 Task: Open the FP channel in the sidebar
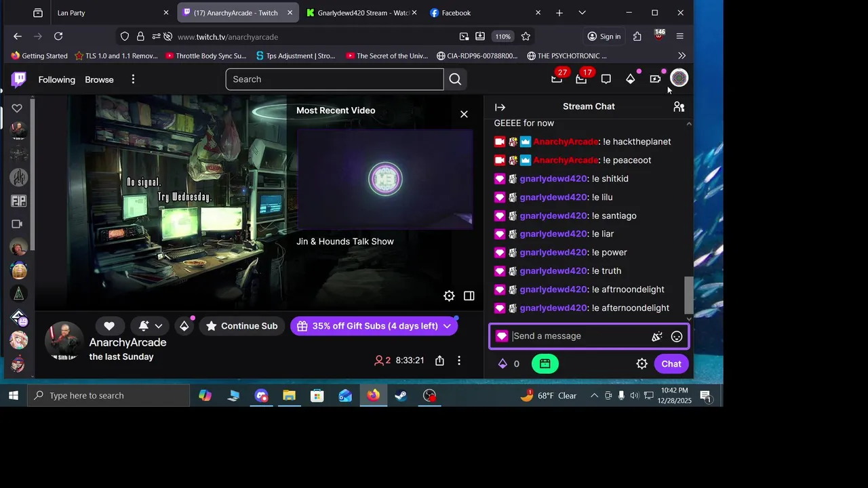18,201
